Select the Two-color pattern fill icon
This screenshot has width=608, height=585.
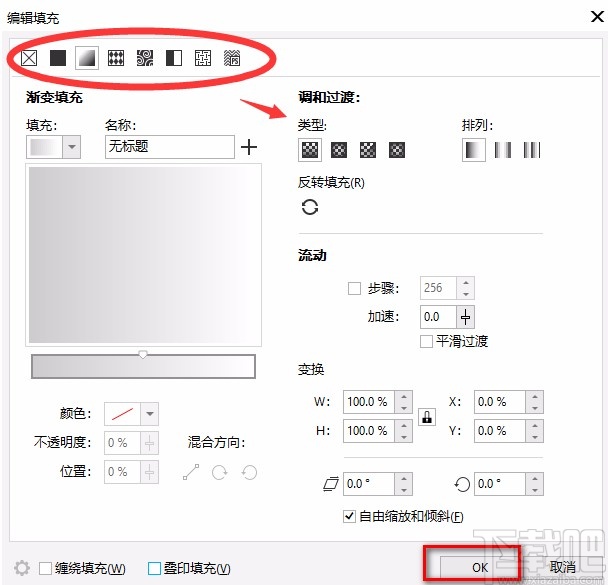(x=174, y=58)
